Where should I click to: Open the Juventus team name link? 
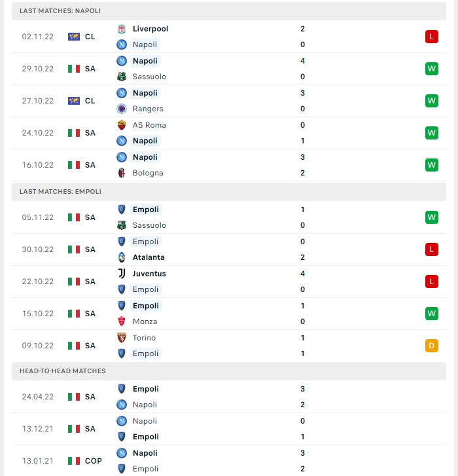click(149, 274)
